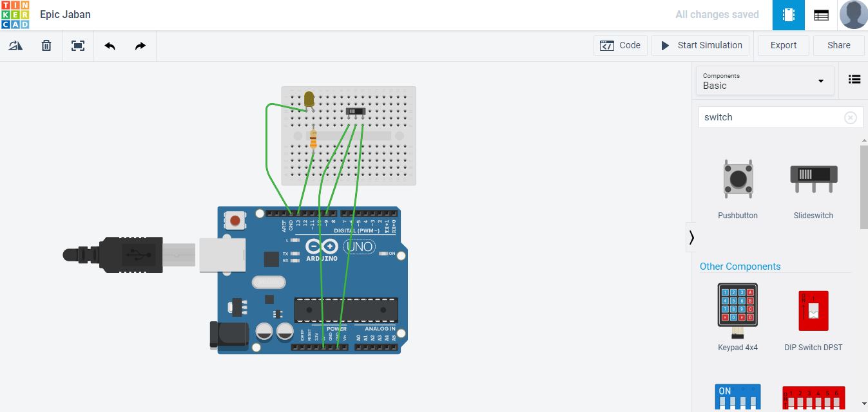Image resolution: width=868 pixels, height=412 pixels.
Task: Click the Other Components heading
Action: [x=740, y=267]
